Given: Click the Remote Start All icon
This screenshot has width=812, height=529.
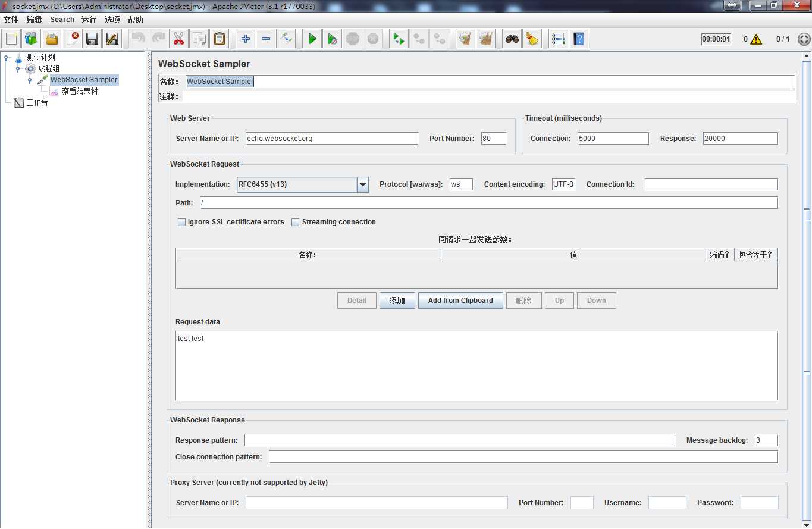Looking at the screenshot, I should (399, 39).
